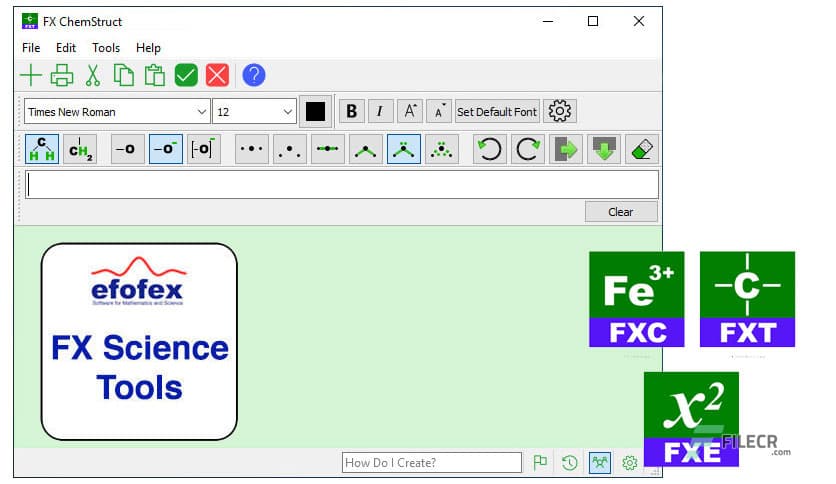
Task: Toggle Italic formatting
Action: [380, 111]
